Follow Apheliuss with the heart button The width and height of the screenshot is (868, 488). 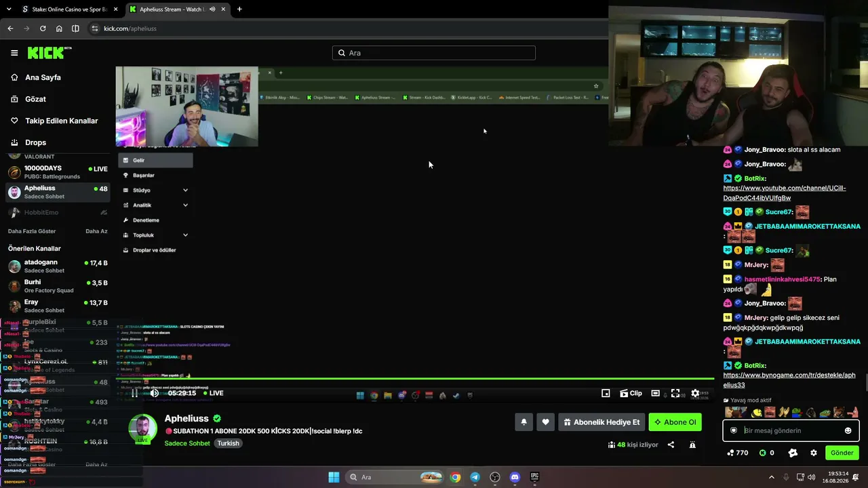(545, 422)
